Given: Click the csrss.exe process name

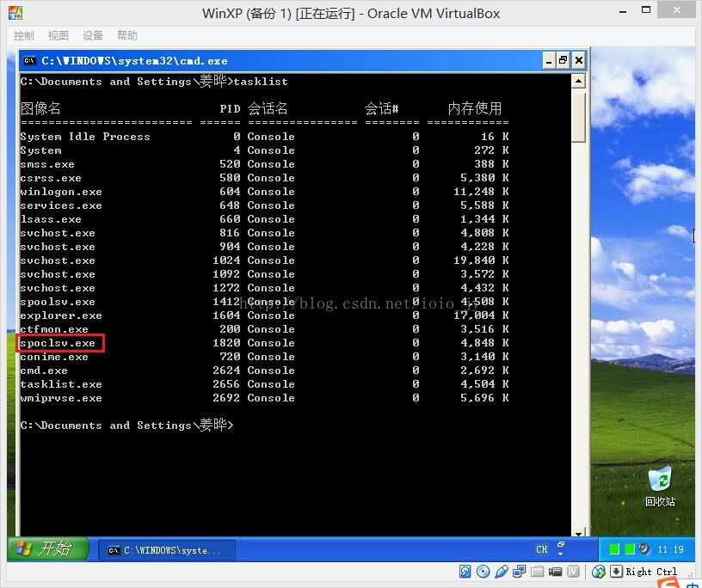Looking at the screenshot, I should click(x=51, y=178).
